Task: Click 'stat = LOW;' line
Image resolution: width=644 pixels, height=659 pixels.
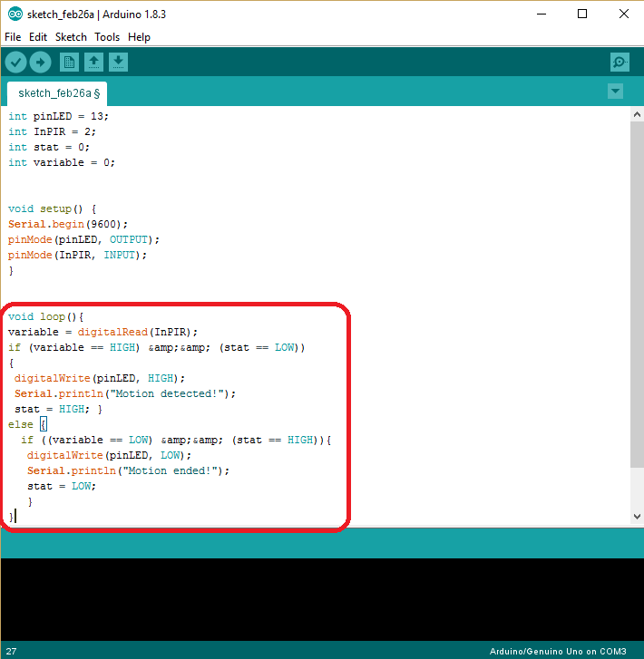Action: [x=62, y=487]
